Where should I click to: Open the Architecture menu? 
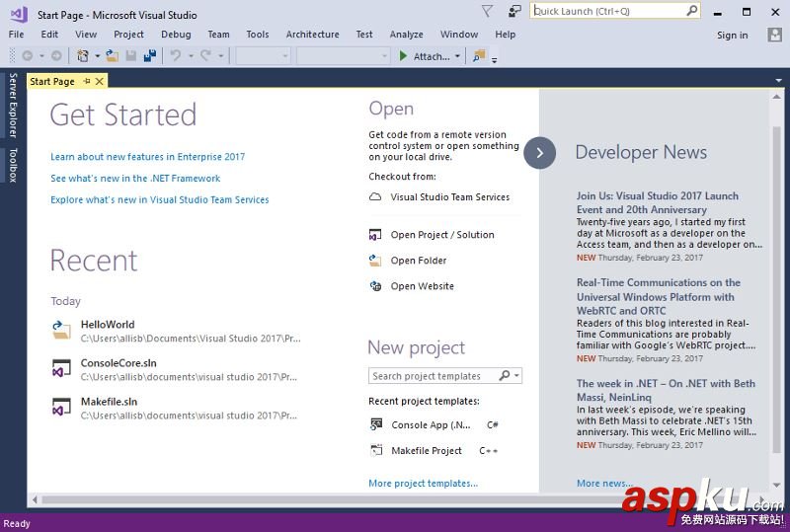312,35
